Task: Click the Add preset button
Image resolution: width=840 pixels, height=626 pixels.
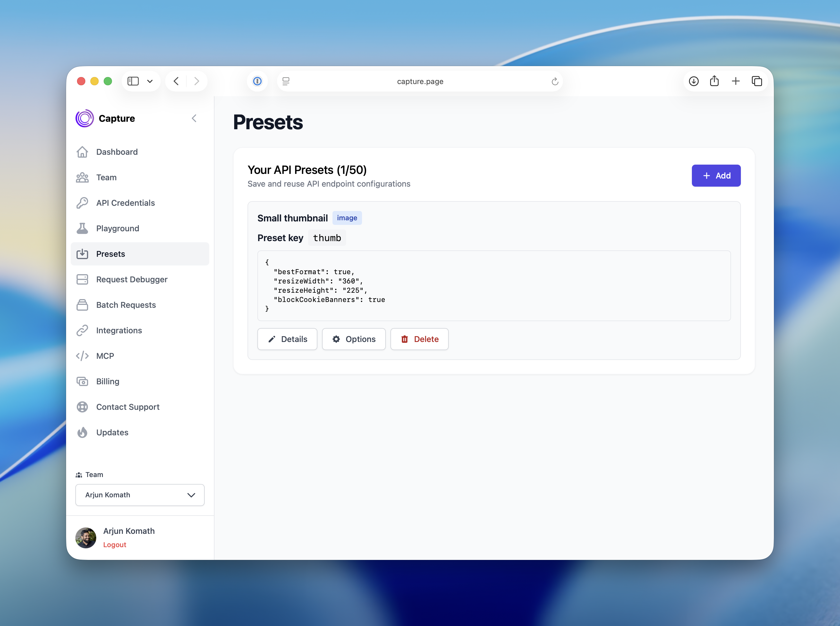Action: (716, 175)
